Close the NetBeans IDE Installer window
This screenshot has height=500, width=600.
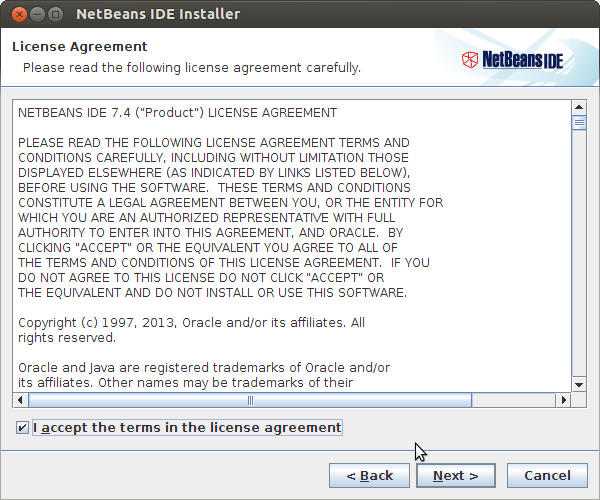(x=19, y=15)
